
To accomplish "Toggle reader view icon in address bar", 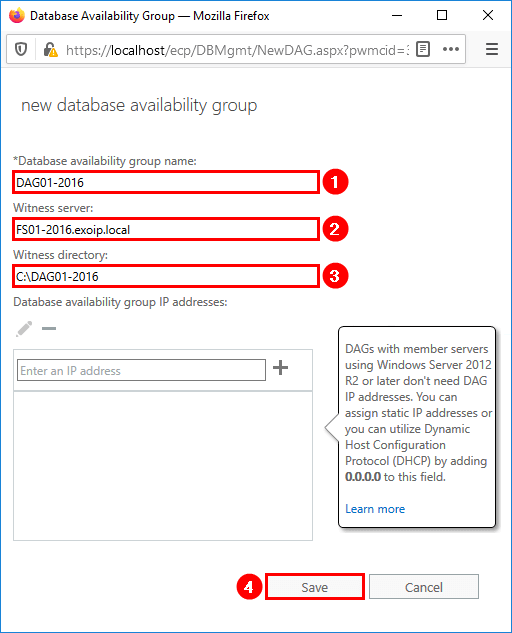I will coord(422,49).
